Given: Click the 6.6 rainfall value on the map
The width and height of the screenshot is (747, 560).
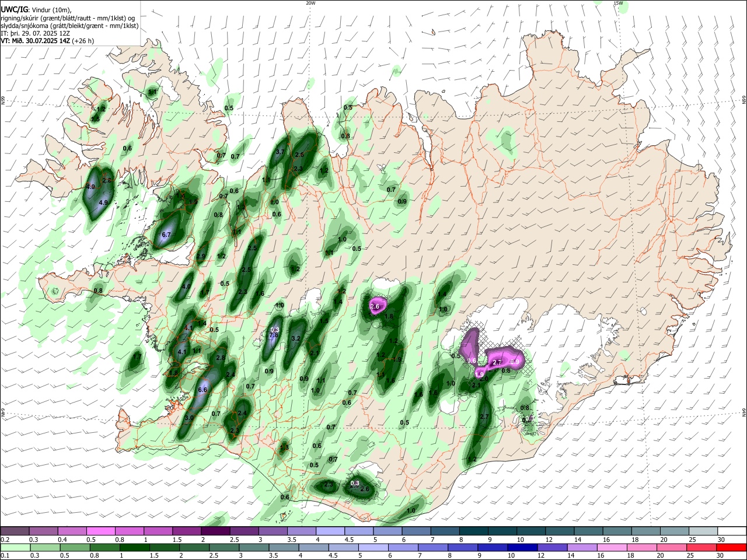Looking at the screenshot, I should [x=203, y=390].
